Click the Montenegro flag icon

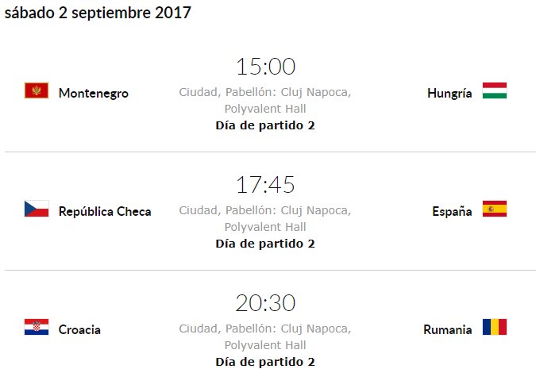click(37, 90)
